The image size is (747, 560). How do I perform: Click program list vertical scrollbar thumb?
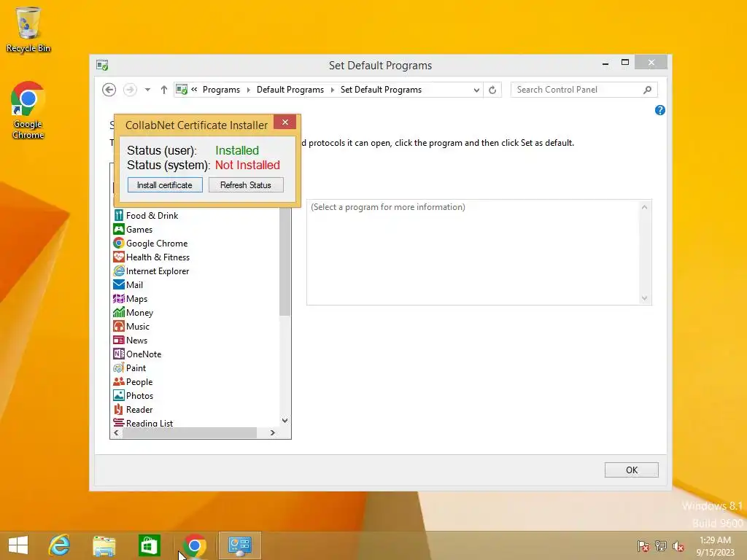(x=285, y=262)
